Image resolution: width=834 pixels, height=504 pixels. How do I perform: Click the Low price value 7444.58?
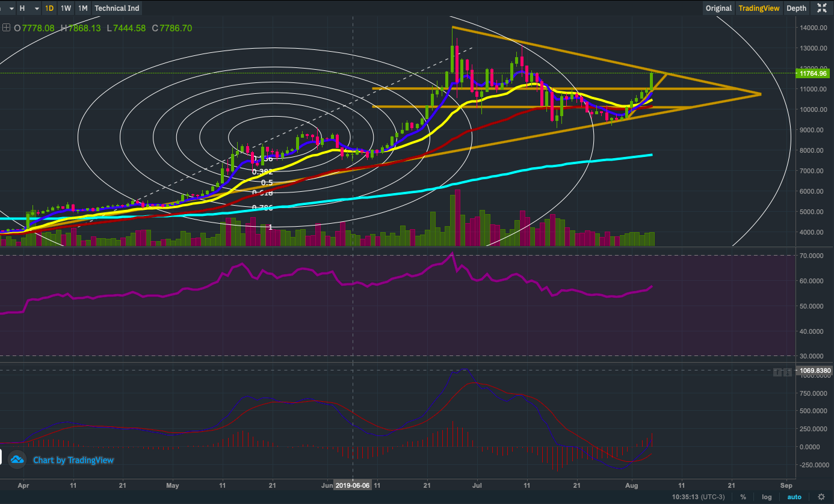point(128,28)
